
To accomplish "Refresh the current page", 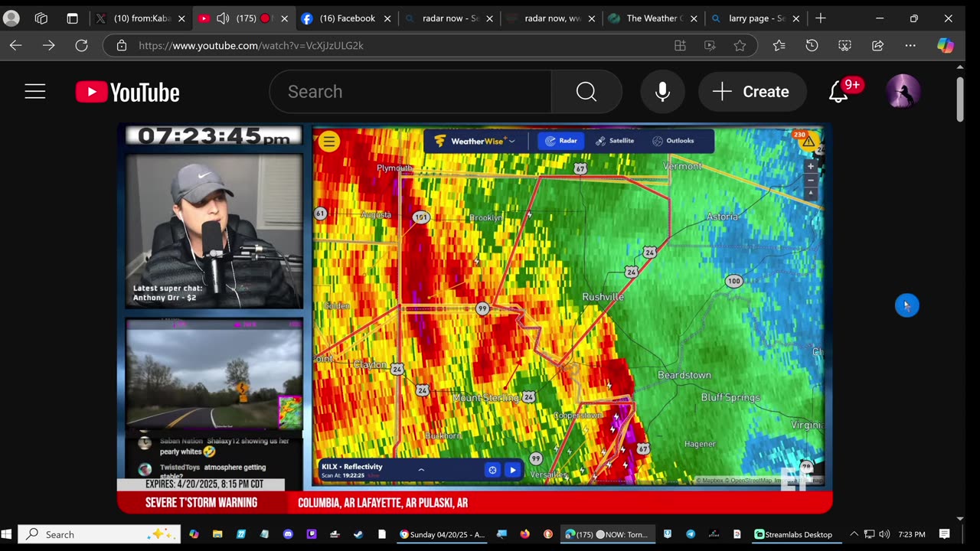I will pos(81,46).
